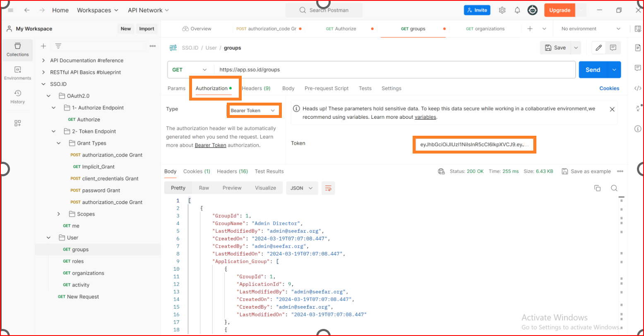Open the API Network dropdown

click(148, 10)
